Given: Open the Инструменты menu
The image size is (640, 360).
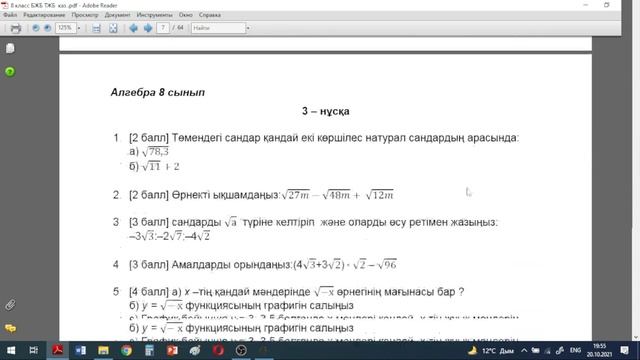Looking at the screenshot, I should pos(154,15).
